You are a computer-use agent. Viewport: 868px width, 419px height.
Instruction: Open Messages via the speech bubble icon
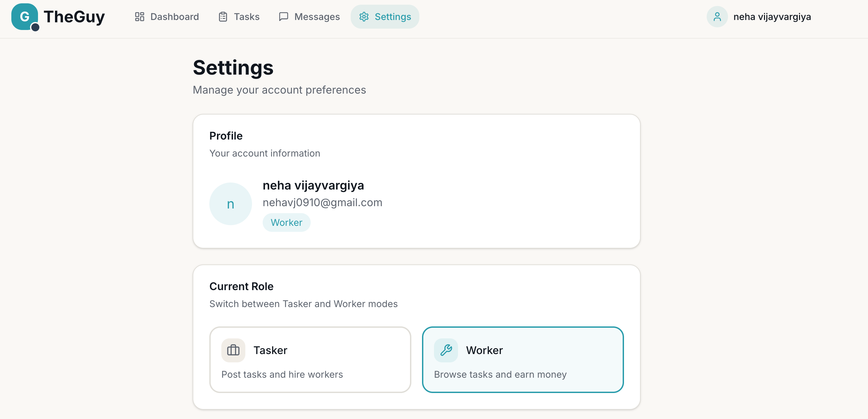283,16
